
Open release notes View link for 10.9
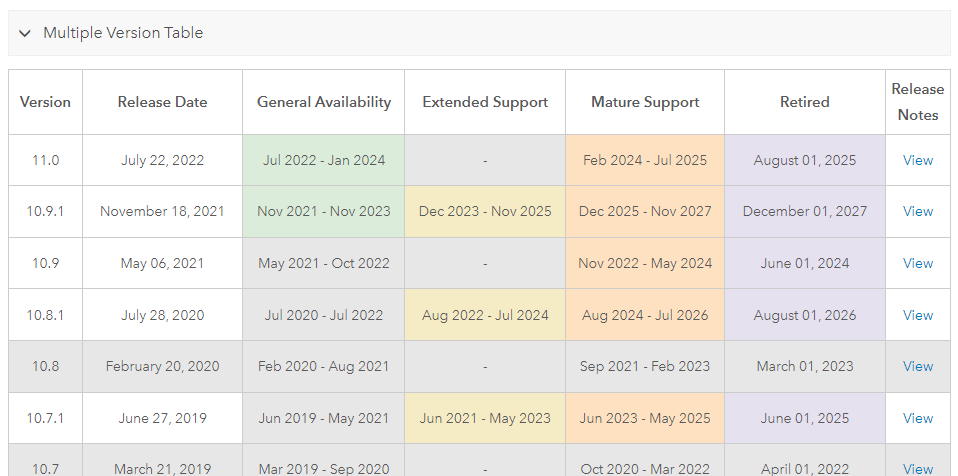pyautogui.click(x=917, y=263)
